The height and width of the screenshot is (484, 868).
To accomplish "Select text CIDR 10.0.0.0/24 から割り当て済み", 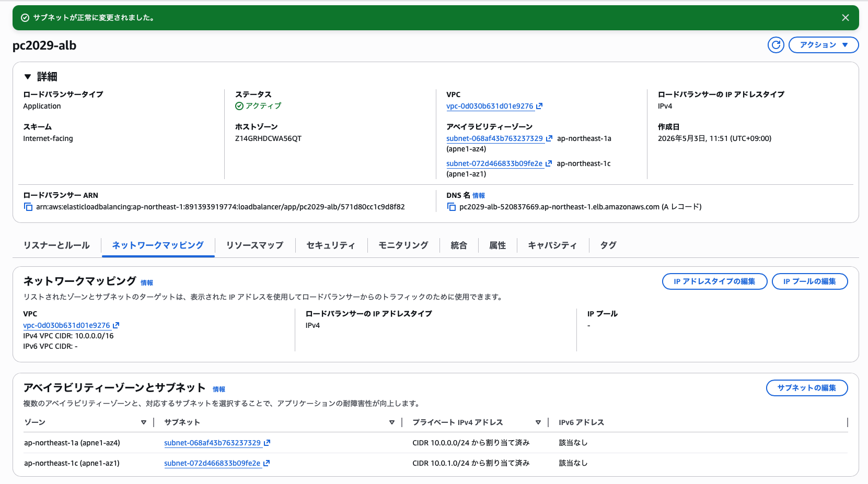I will 471,443.
